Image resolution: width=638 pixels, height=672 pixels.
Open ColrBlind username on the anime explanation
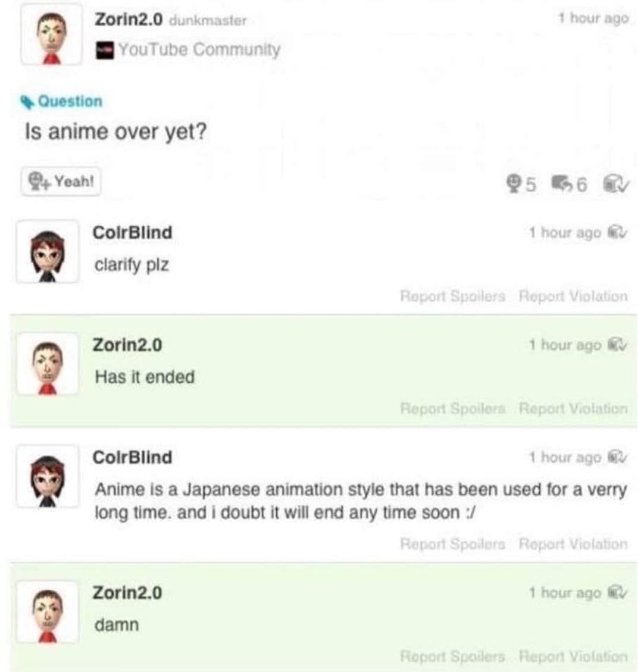pos(132,457)
